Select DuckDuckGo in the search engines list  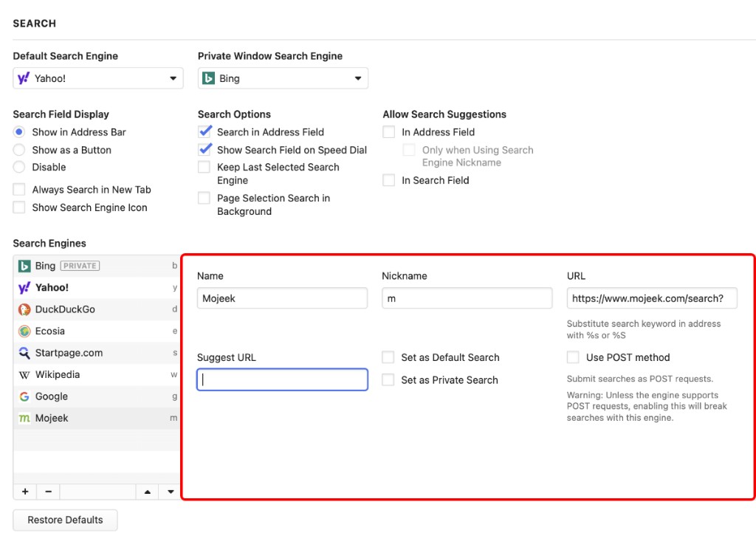[x=97, y=309]
